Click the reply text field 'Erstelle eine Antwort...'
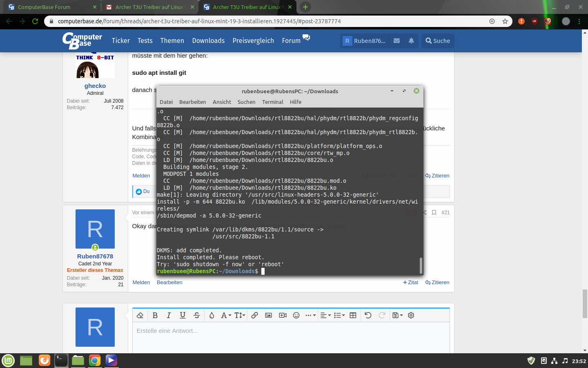Screen dimensions: 588x368 click(x=291, y=337)
